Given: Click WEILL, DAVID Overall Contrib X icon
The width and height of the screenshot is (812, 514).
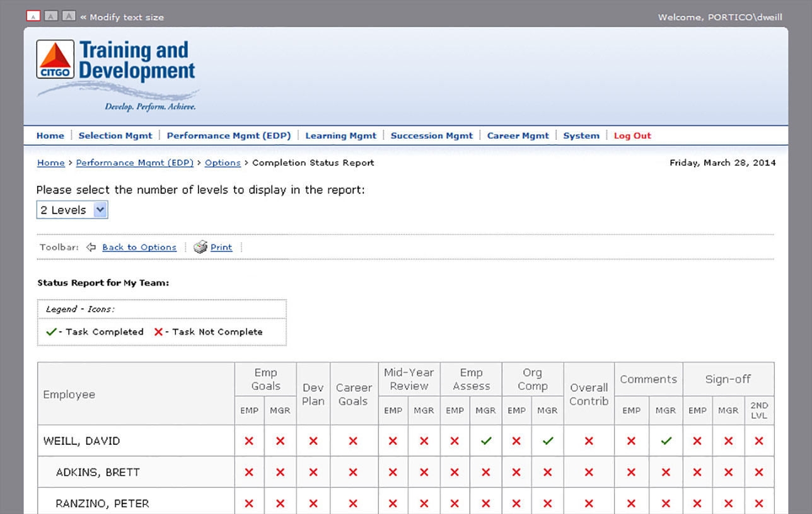Looking at the screenshot, I should (589, 441).
